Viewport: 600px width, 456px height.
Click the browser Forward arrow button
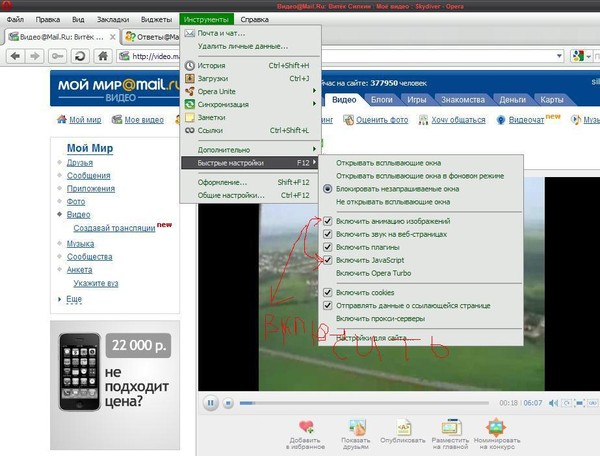click(x=35, y=56)
